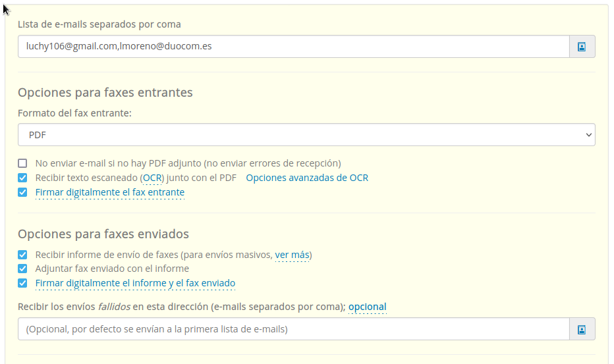Enable 'No enviar e-mail si no hay PDF adjunto' checkbox
The height and width of the screenshot is (364, 614).
click(23, 163)
